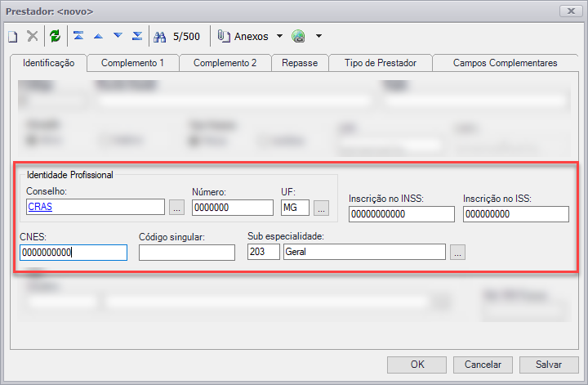Open UF lookup ellipsis button

(322, 208)
